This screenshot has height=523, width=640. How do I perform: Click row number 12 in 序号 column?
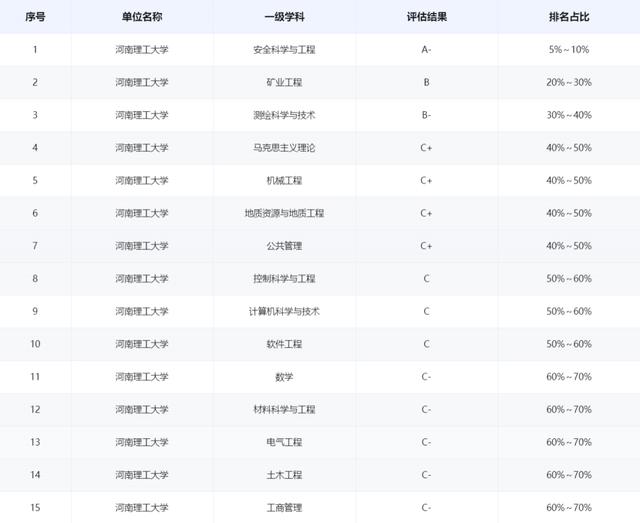coord(35,409)
